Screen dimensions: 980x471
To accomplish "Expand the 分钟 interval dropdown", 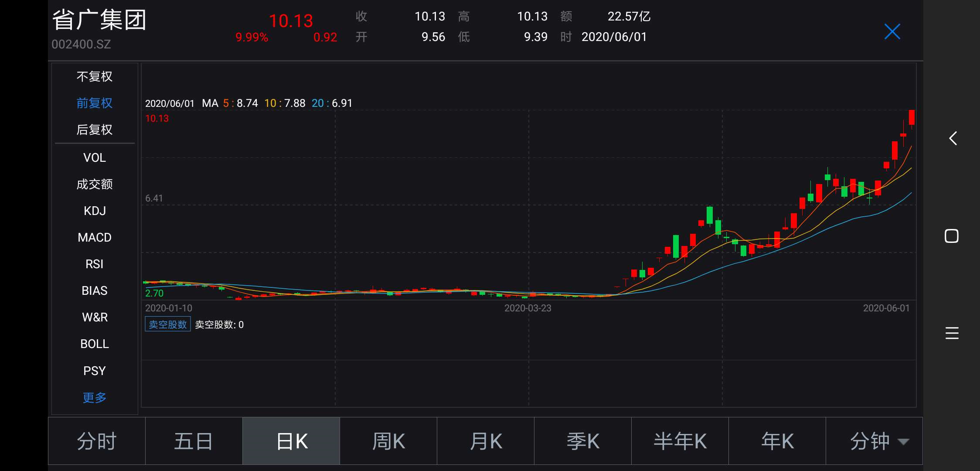I will pyautogui.click(x=874, y=441).
